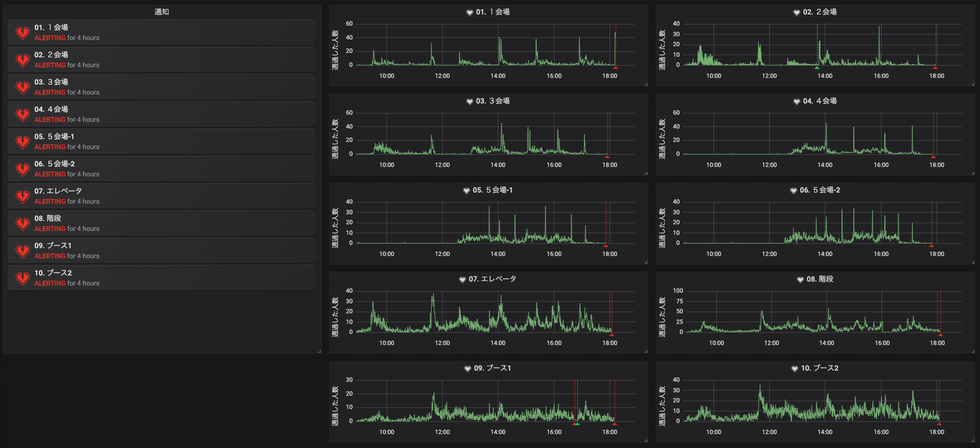Open 03. ３会場 graph panel title menu
Screen dimensions: 980x448
click(493, 101)
